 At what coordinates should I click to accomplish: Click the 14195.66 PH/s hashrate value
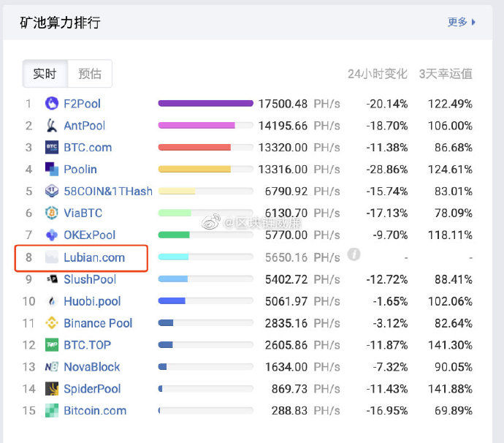pyautogui.click(x=299, y=126)
